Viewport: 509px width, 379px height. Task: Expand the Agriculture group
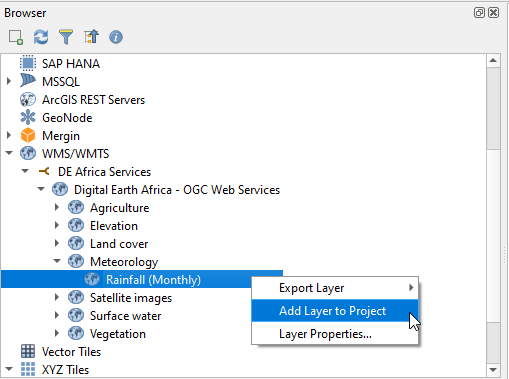pyautogui.click(x=57, y=207)
